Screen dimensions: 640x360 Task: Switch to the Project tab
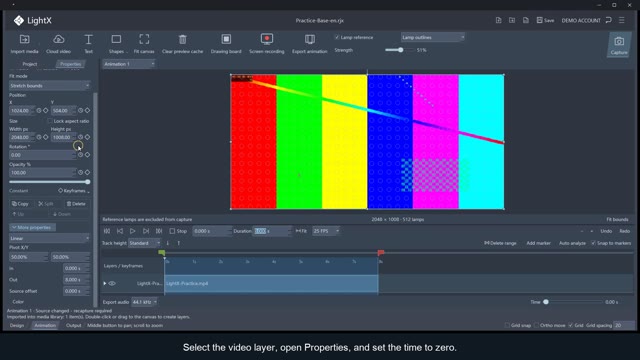pyautogui.click(x=30, y=64)
